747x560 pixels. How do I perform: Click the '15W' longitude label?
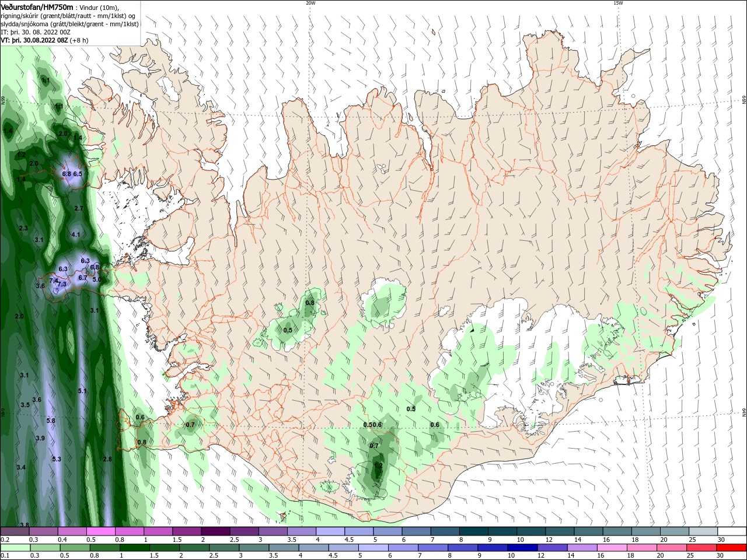[618, 3]
